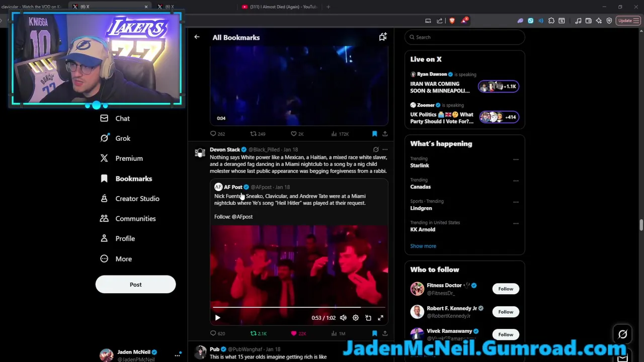
Task: Open options for Canadas trend
Action: point(516,180)
